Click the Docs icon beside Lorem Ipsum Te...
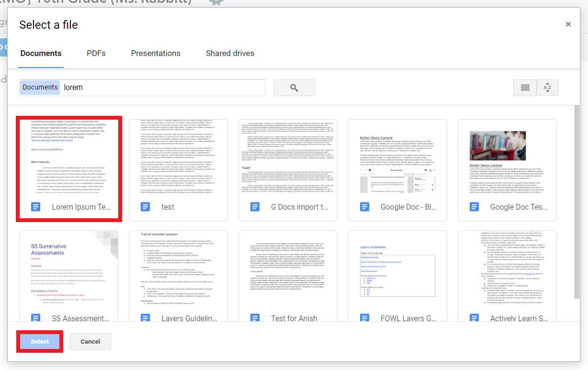Image resolution: width=588 pixels, height=370 pixels. [x=34, y=206]
